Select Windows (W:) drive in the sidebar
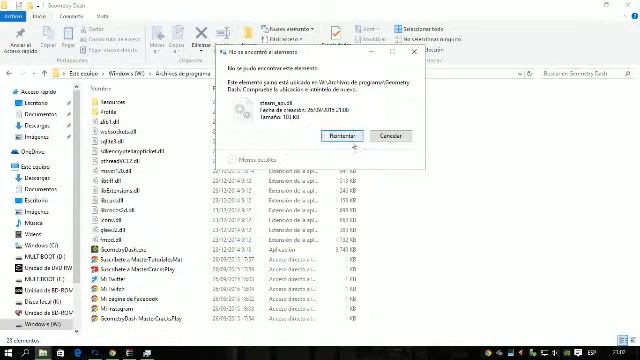This screenshot has height=360, width=640. coord(38,324)
